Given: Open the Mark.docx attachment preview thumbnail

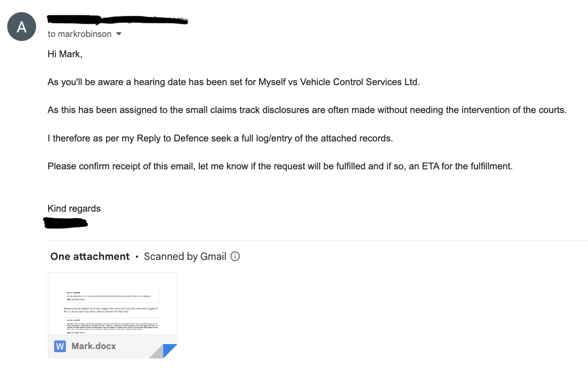Looking at the screenshot, I should (x=113, y=303).
